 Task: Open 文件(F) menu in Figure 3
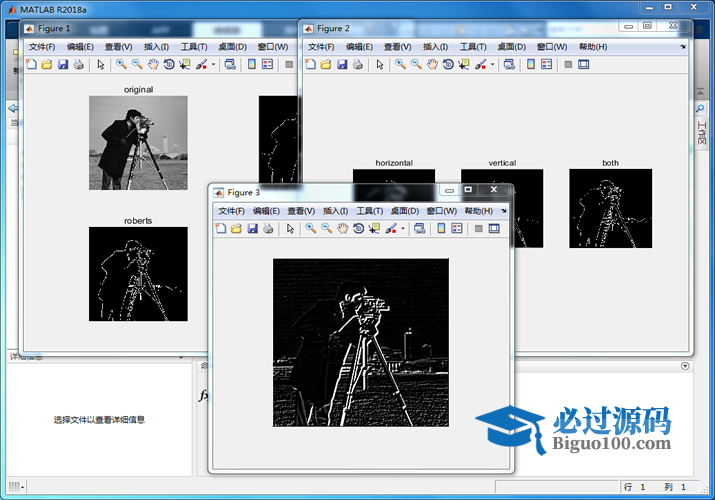(231, 211)
